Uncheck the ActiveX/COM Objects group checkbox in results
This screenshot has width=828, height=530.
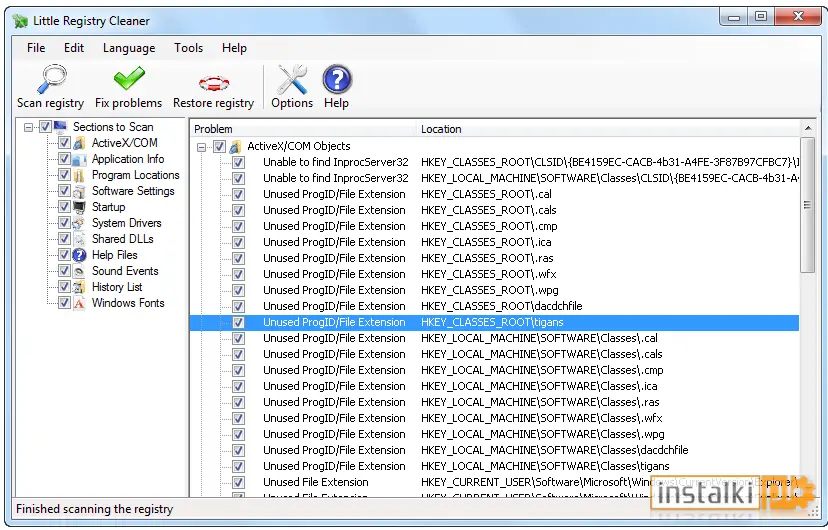[220, 147]
